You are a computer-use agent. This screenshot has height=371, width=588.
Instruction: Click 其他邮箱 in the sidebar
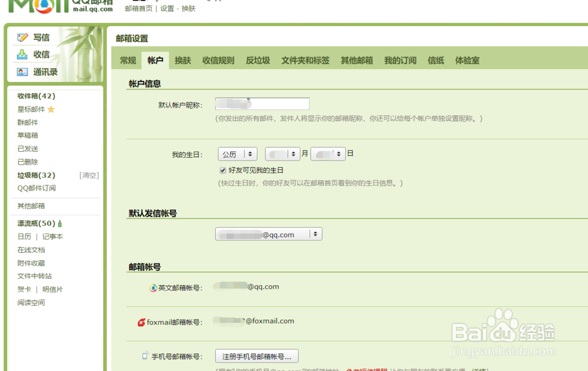(31, 206)
